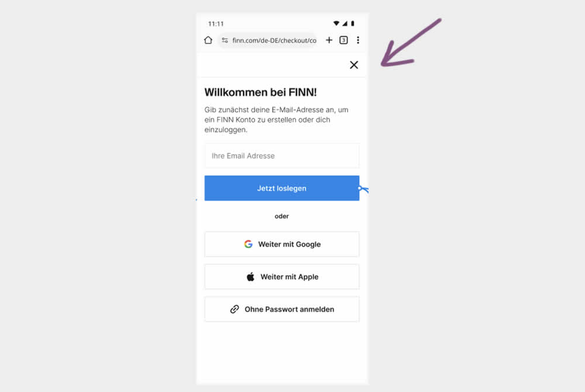
Task: Open tab switcher showing 3 tabs
Action: [x=343, y=40]
